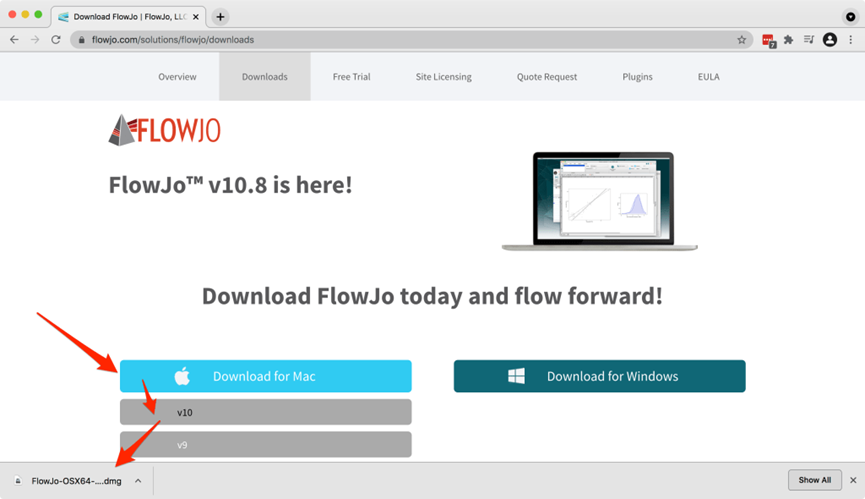Viewport: 865px width, 499px height.
Task: Open the Chrome three-dot menu
Action: tap(851, 40)
